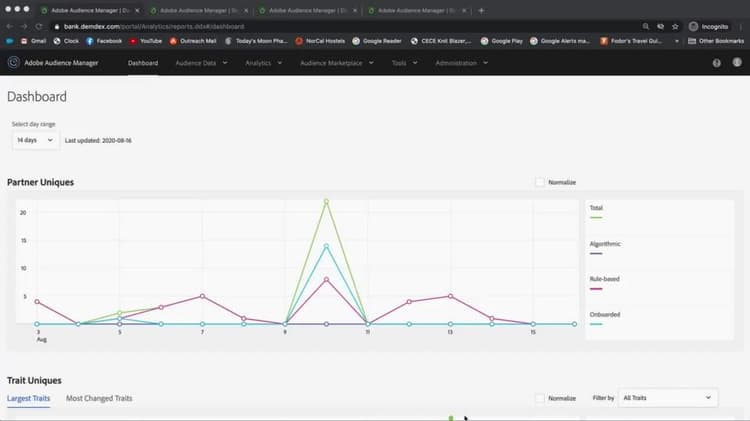This screenshot has width=750, height=421.
Task: Expand the Tools menu
Action: pos(404,63)
